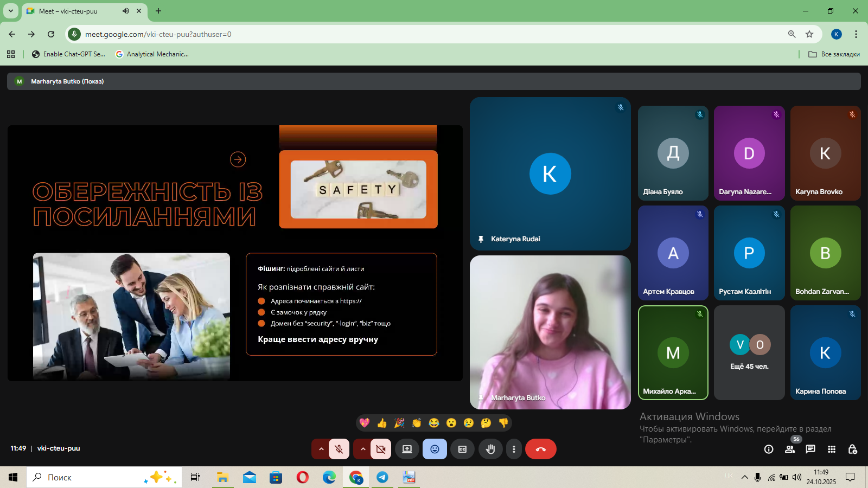Click the red Leave call button
Screen dimensions: 868x488
[540, 449]
